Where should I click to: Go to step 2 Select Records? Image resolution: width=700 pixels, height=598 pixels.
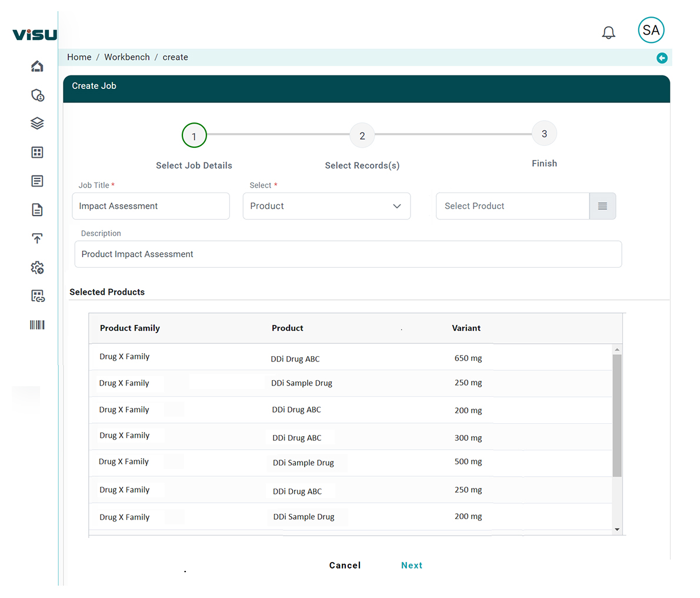coord(362,136)
